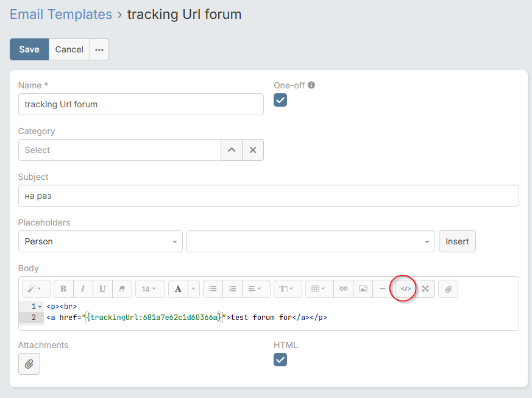Uncheck the One-off checkbox
Screen dimensions: 532x398
[x=280, y=100]
